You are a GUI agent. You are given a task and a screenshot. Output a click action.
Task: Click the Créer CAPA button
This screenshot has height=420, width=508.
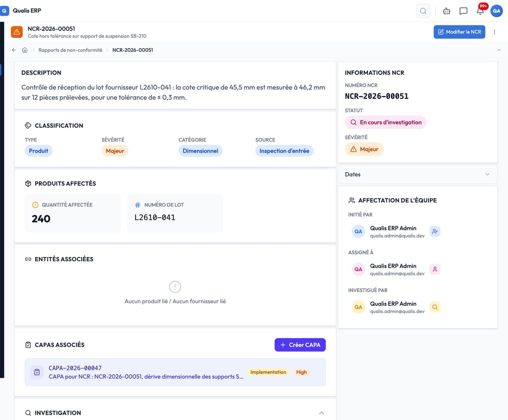[300, 345]
